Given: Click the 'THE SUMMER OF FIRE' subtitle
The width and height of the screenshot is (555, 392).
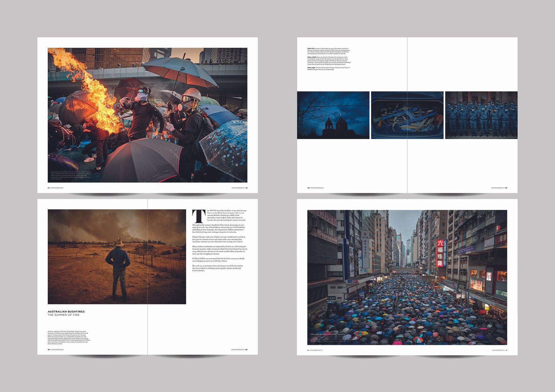Looking at the screenshot, I should tap(64, 315).
